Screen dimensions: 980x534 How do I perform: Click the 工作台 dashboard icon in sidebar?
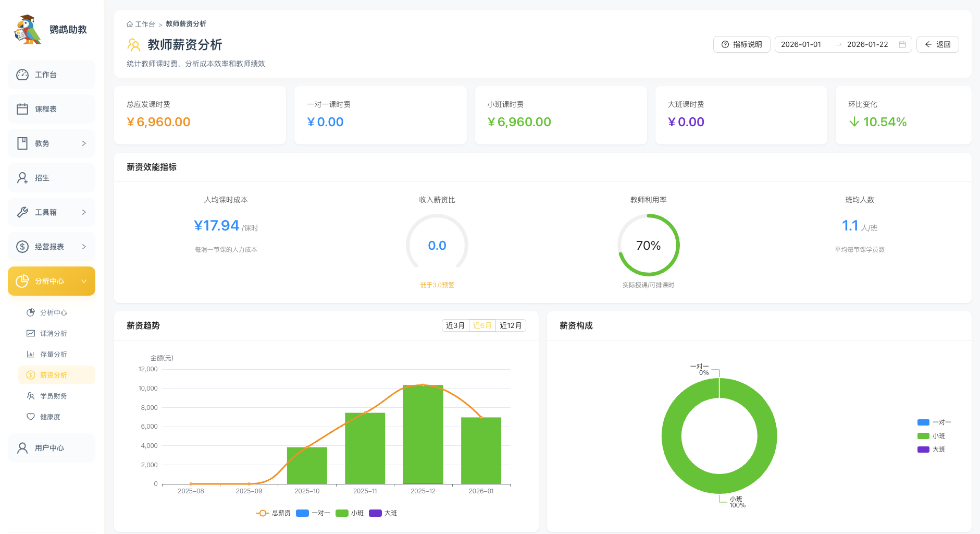coord(22,75)
